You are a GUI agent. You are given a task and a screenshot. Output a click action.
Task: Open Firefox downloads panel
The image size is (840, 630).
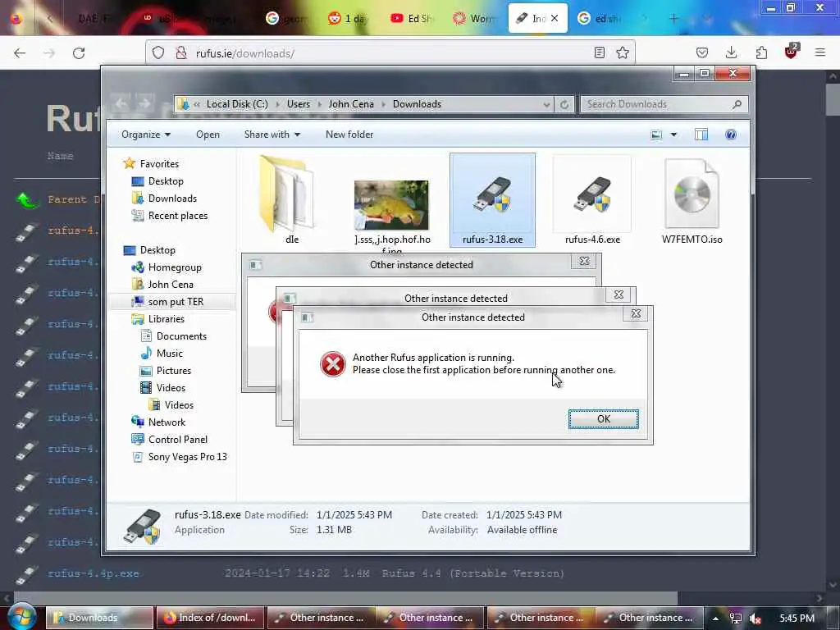pyautogui.click(x=731, y=52)
